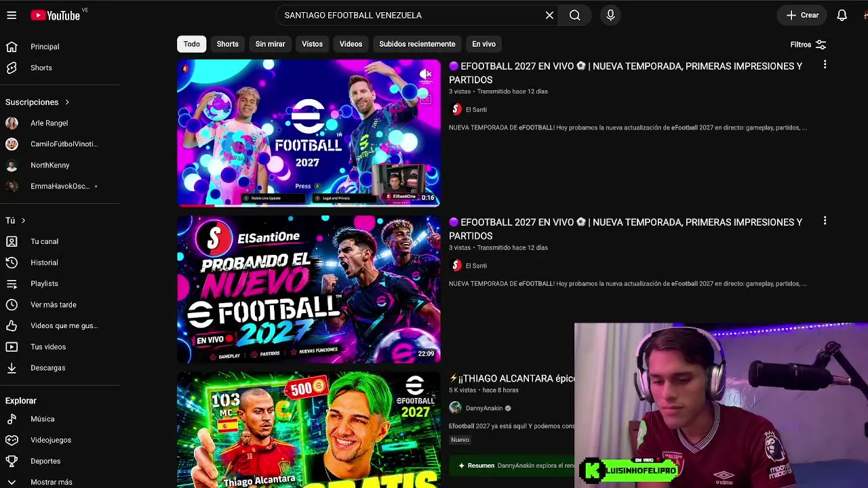Open the EmmaHavokOsc... subscription
This screenshot has height=488, width=868.
(60, 186)
